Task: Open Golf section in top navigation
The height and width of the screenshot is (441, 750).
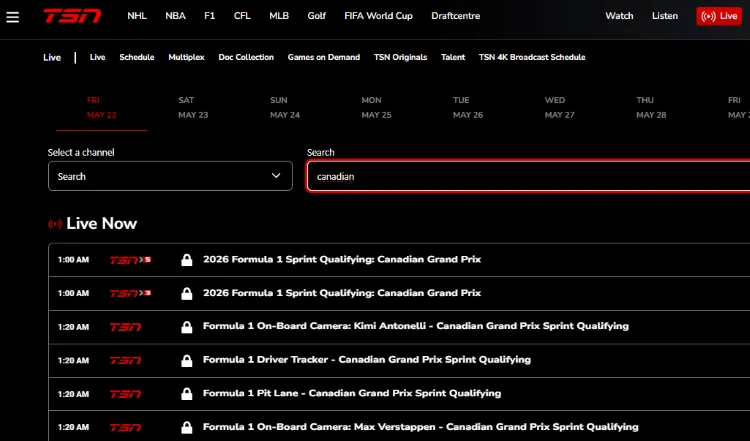Action: pos(317,16)
